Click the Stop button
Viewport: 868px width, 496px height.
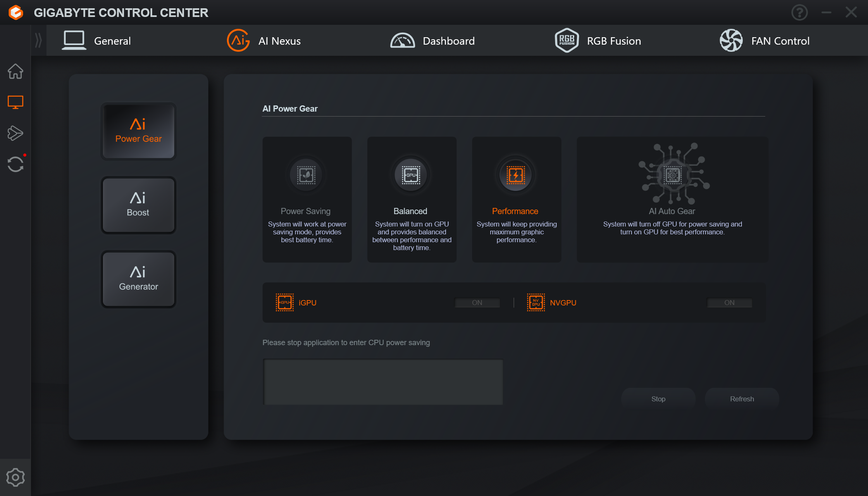(x=658, y=399)
